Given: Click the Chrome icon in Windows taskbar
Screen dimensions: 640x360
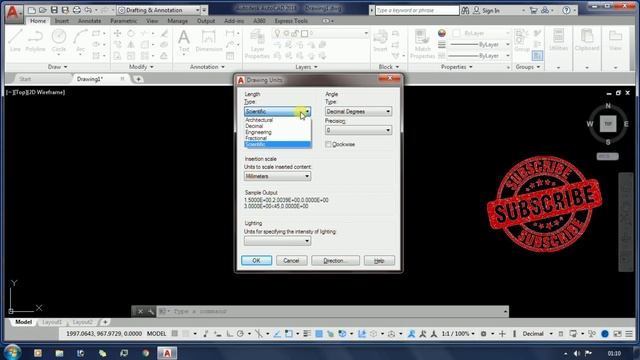Looking at the screenshot, I should [x=146, y=353].
